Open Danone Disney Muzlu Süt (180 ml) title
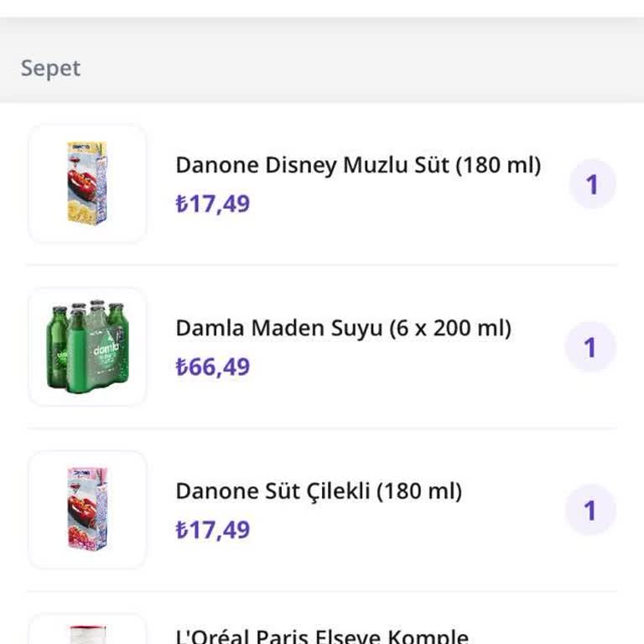Viewport: 644px width, 644px height. tap(358, 165)
